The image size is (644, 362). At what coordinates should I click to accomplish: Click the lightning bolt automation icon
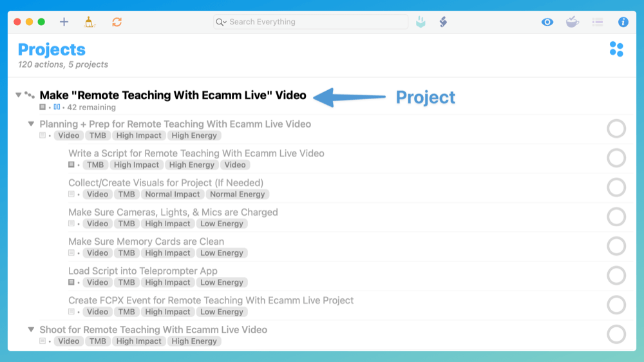(443, 22)
